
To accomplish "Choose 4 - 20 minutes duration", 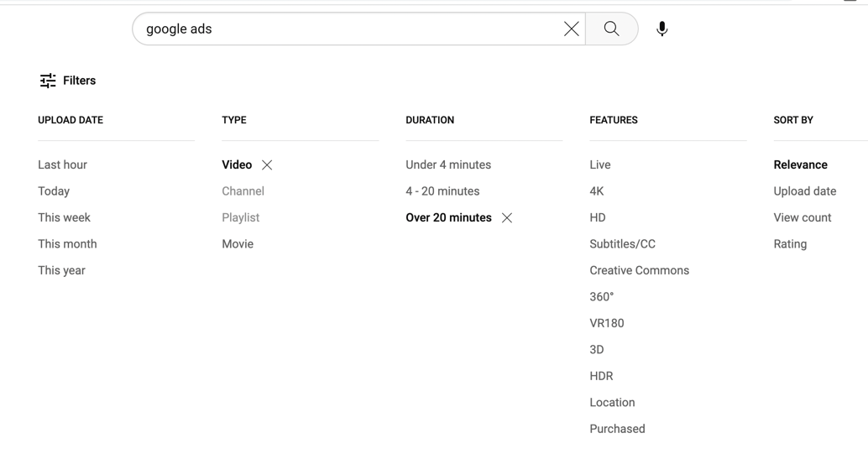I will point(443,191).
